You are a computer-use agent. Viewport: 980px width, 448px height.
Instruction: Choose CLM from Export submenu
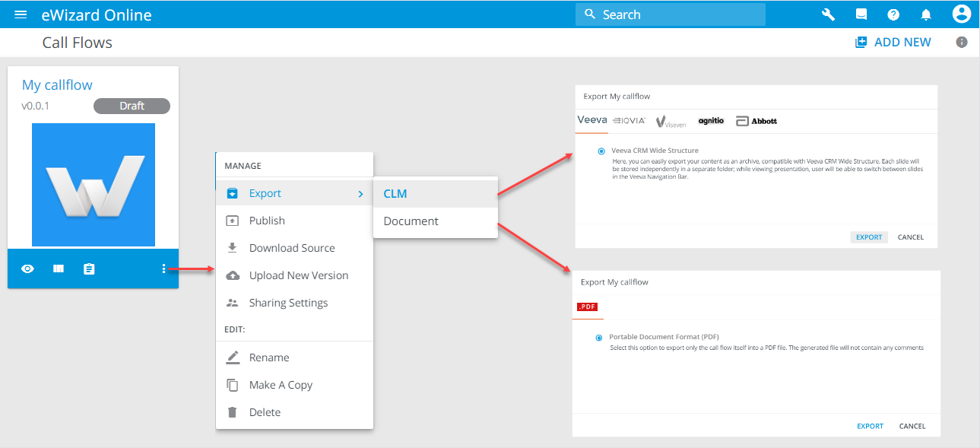click(395, 194)
